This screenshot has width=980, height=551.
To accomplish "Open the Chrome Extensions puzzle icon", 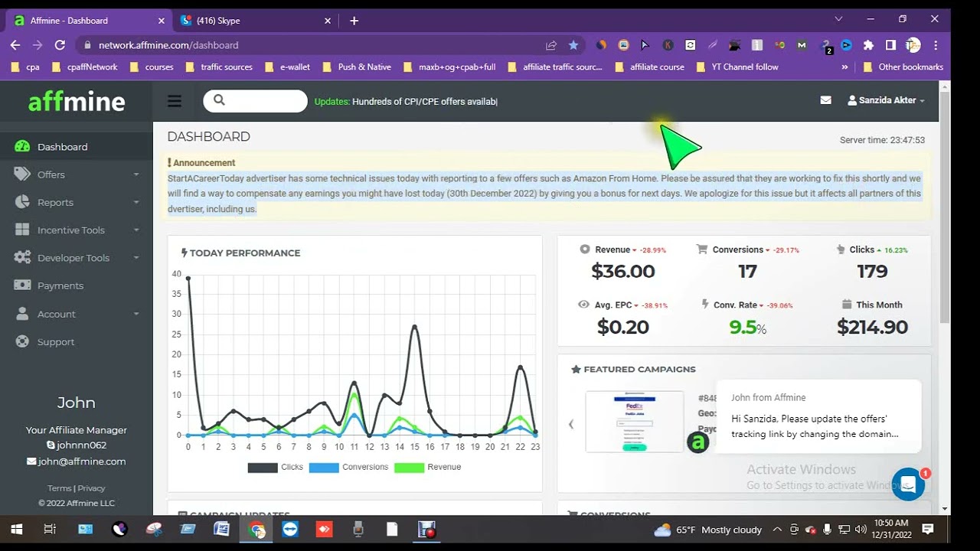I will pos(868,45).
